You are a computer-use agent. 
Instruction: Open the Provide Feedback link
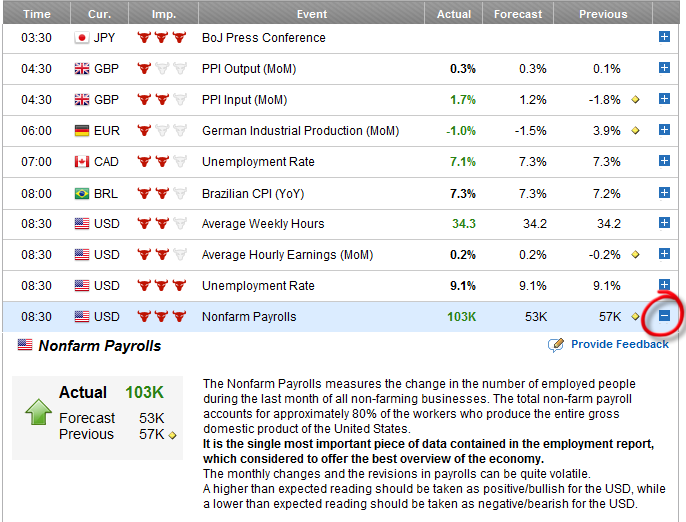(620, 344)
